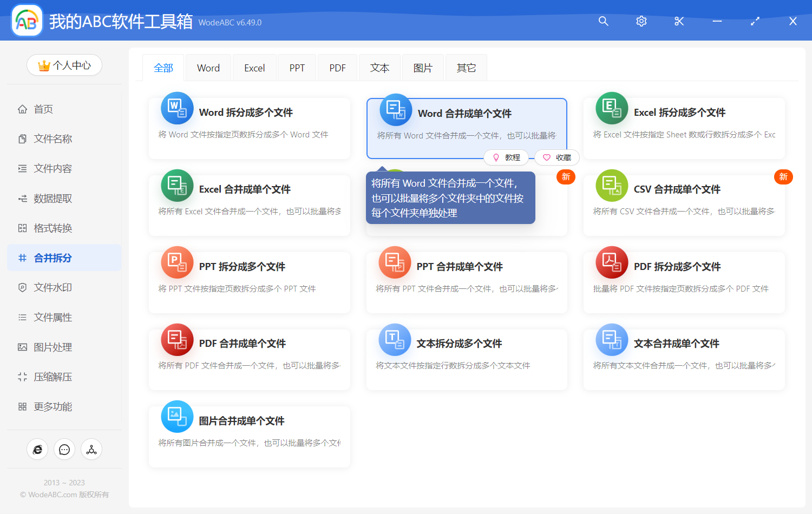
Task: Click the search magnifier icon in title bar
Action: click(604, 21)
